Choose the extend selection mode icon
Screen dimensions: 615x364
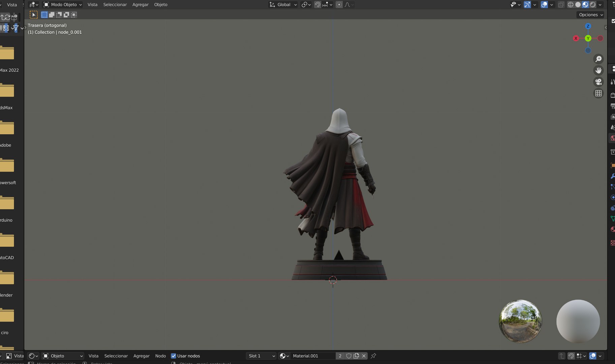click(52, 14)
